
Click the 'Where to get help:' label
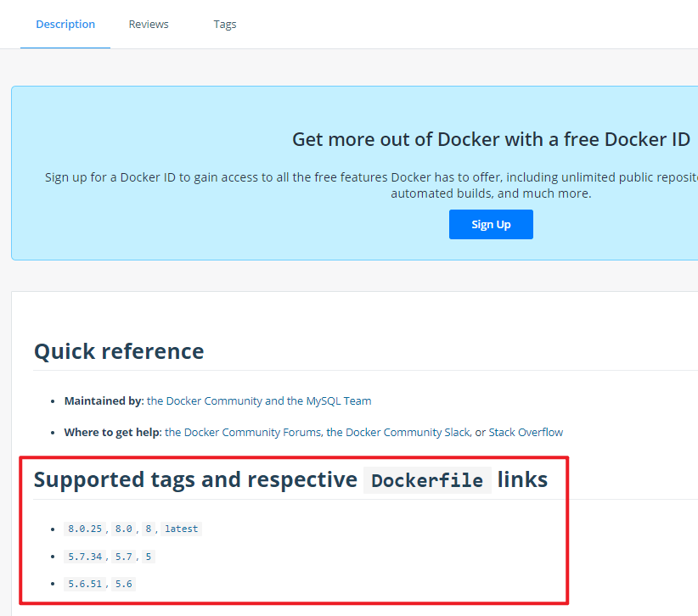[113, 433]
